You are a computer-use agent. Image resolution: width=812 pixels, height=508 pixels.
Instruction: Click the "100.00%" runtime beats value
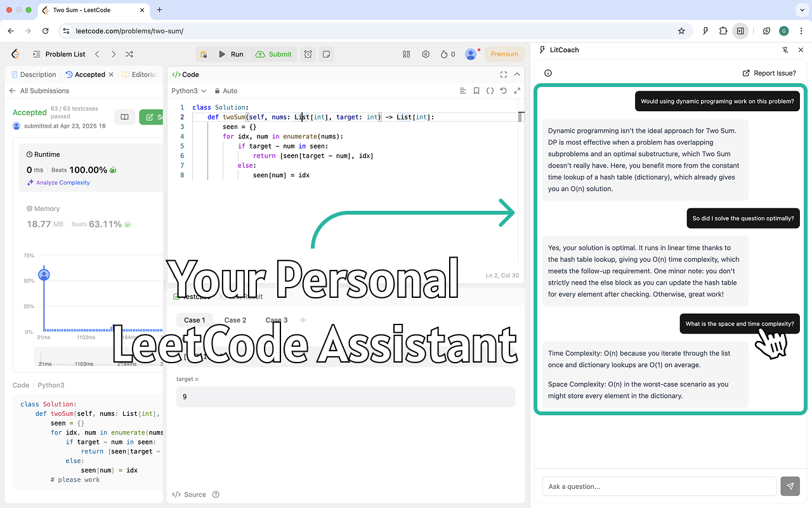point(88,170)
